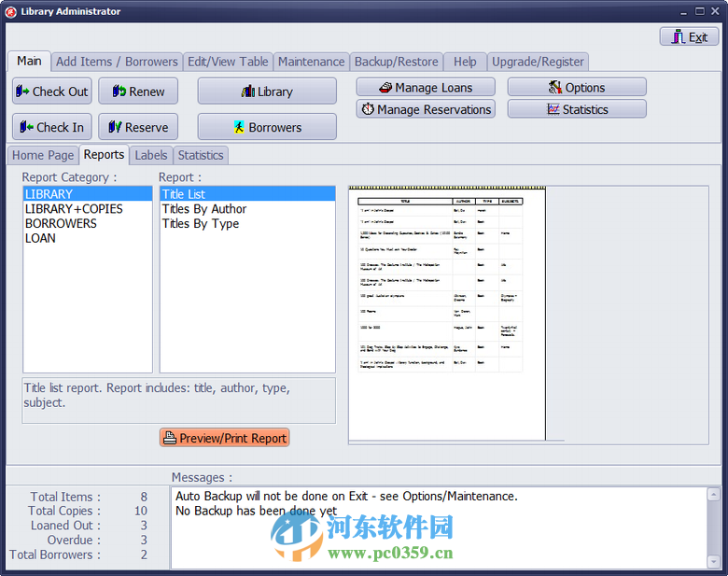728x576 pixels.
Task: Click the Library Administrator title bar app icon
Action: coord(10,11)
